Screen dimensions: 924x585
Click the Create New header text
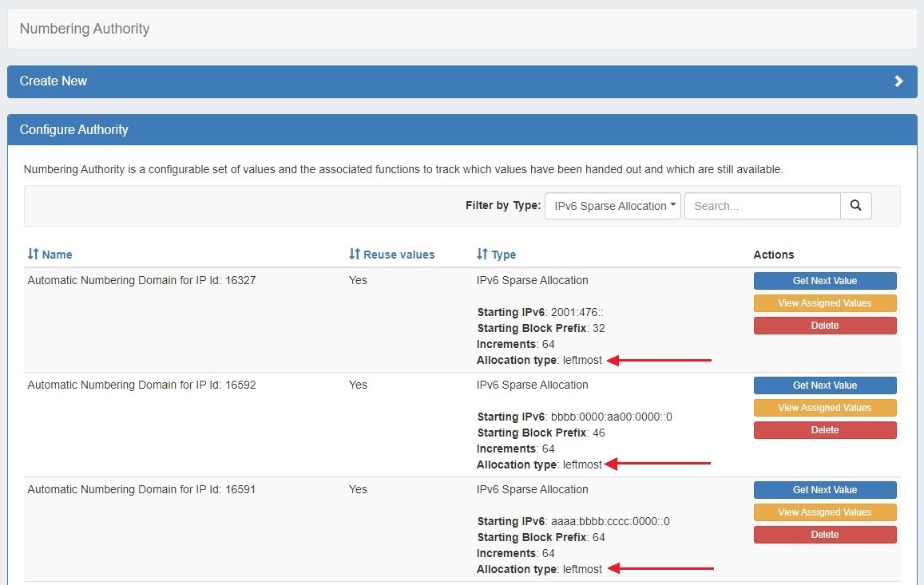coord(54,81)
